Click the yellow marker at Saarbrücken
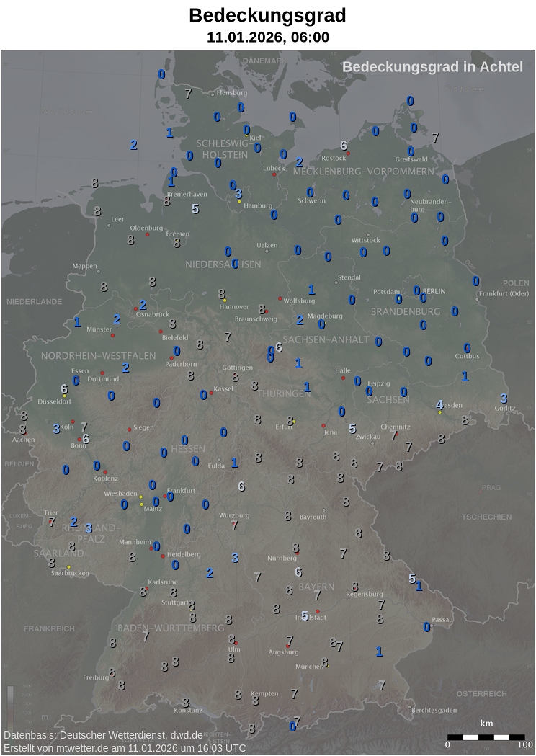This screenshot has width=536, height=756. [x=69, y=567]
